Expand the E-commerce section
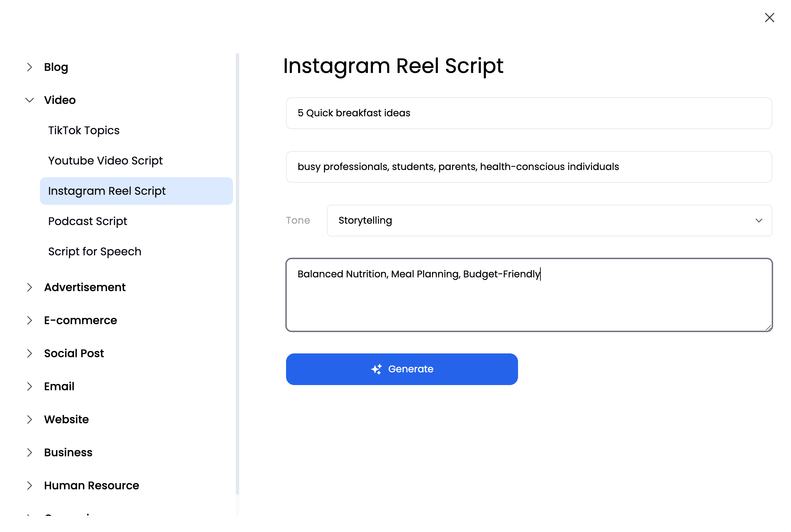This screenshot has width=791, height=532. click(x=30, y=321)
